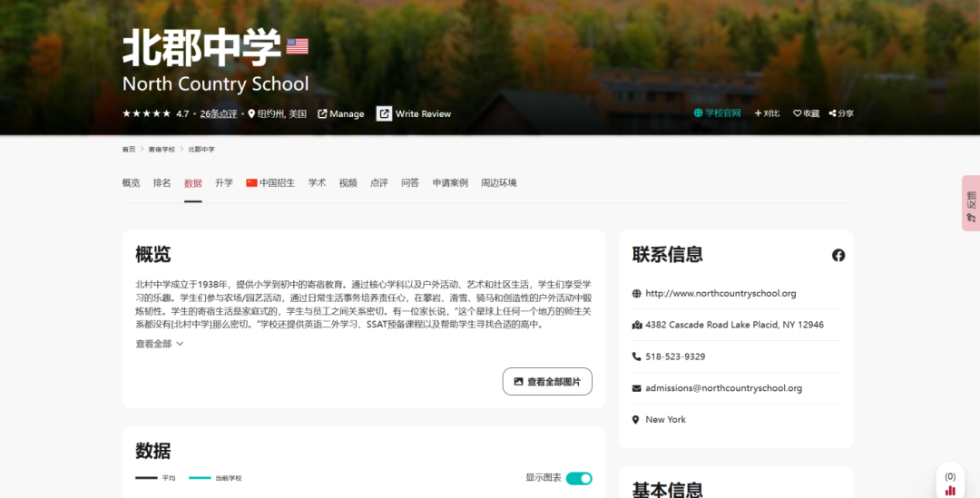Click the globe icon beside website URL
The image size is (980, 498).
pos(636,293)
